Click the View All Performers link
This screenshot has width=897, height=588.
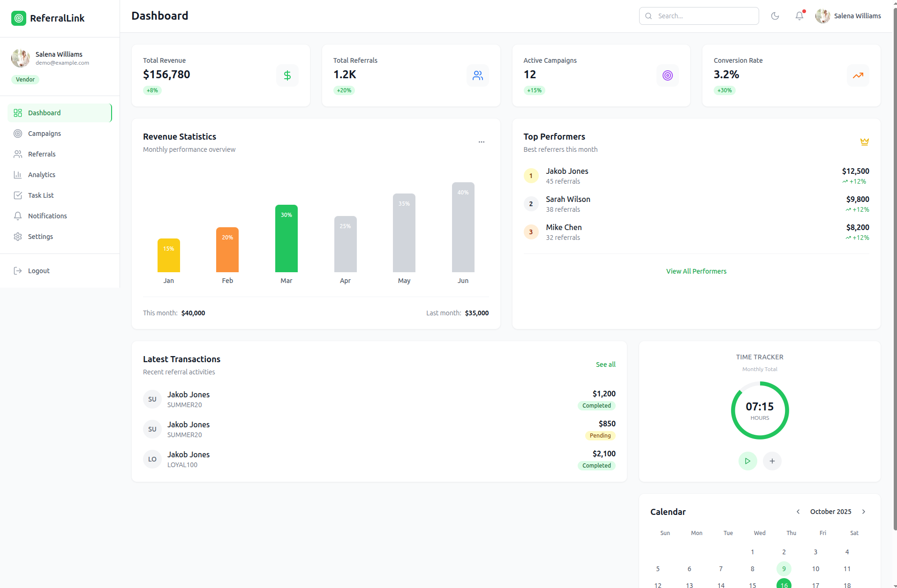tap(696, 271)
